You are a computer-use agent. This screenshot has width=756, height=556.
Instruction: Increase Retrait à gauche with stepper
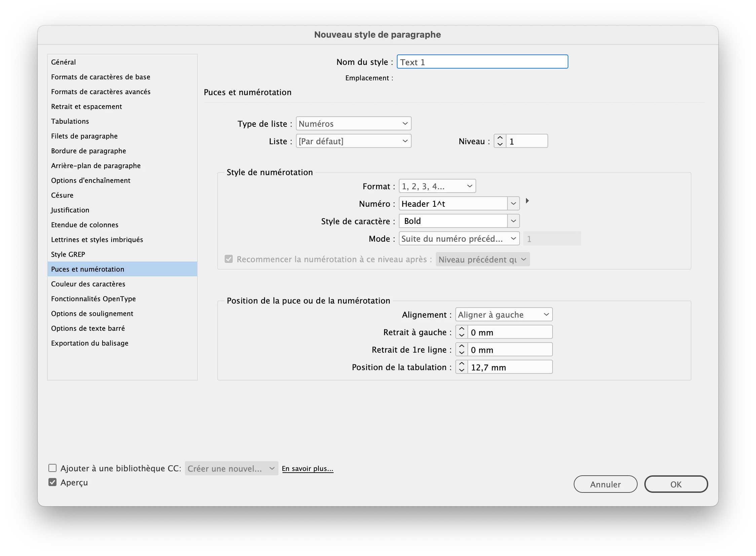pyautogui.click(x=462, y=329)
